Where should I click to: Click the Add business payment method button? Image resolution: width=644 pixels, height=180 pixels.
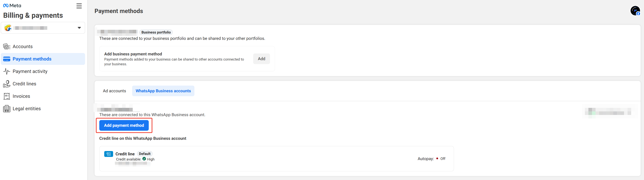click(x=261, y=59)
